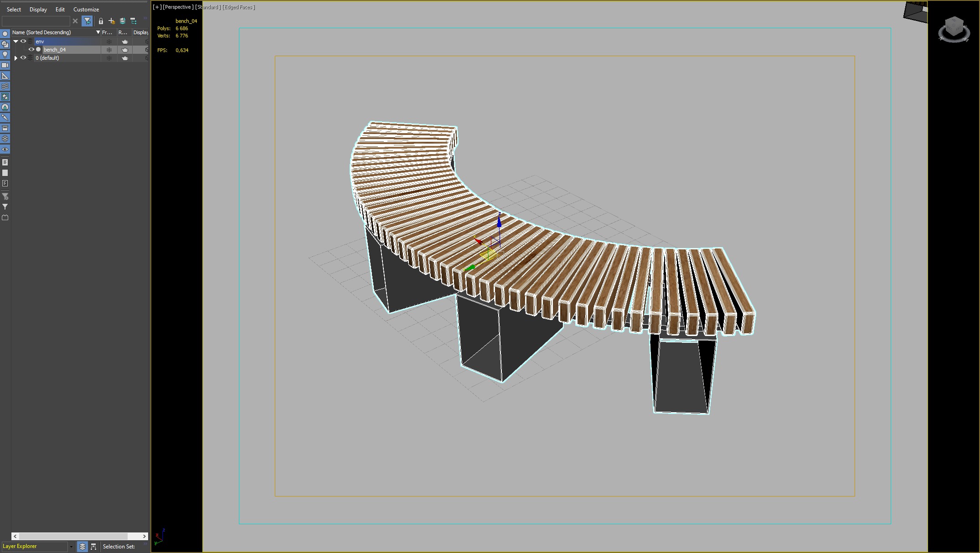Click the Create New Layer plus icon
Screen dimensions: 980x553
point(112,21)
